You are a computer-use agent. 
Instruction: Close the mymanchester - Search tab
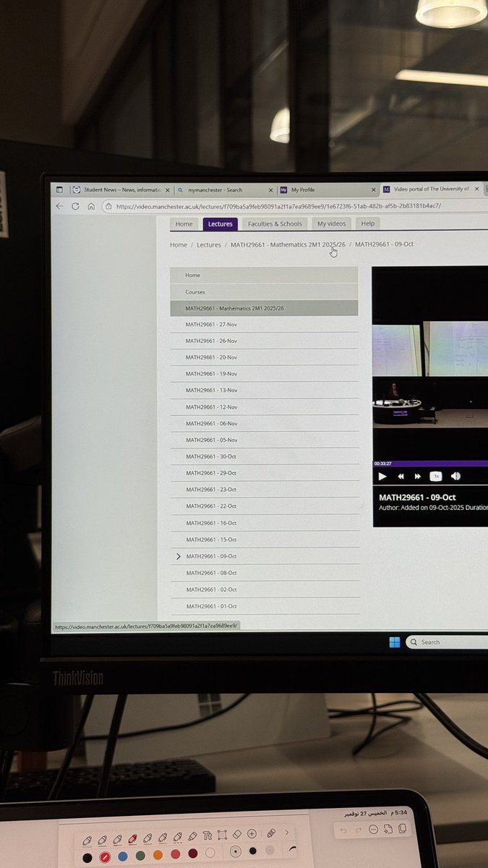[x=270, y=190]
